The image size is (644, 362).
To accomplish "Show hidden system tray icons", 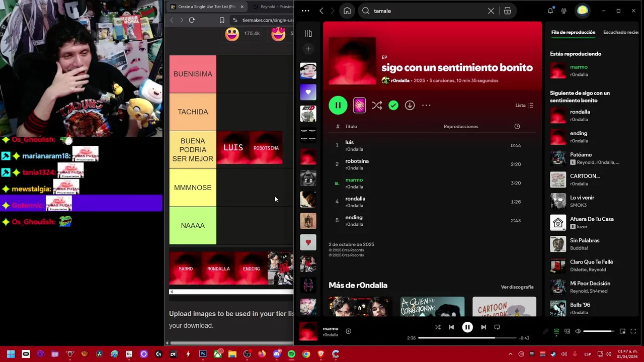I will click(x=510, y=354).
